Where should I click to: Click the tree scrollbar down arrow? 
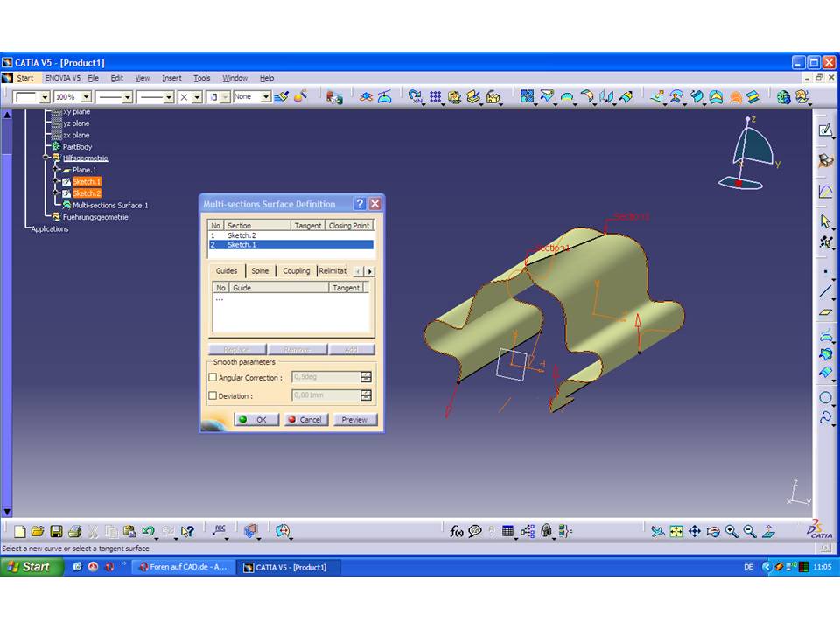(x=7, y=512)
